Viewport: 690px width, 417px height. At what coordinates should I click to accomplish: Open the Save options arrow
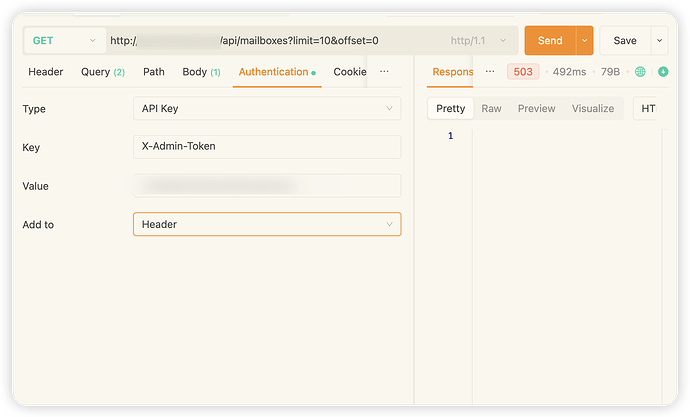click(660, 40)
